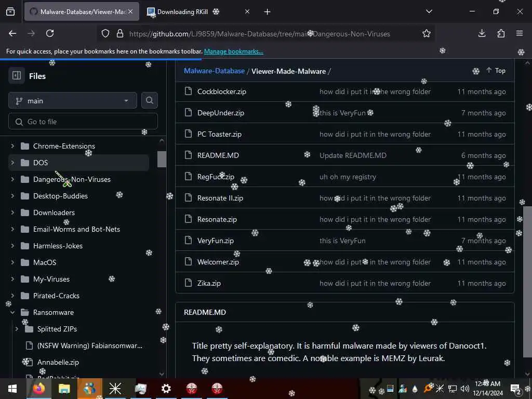The height and width of the screenshot is (399, 532).
Task: Switch to Downloading RKill tab
Action: [x=198, y=11]
